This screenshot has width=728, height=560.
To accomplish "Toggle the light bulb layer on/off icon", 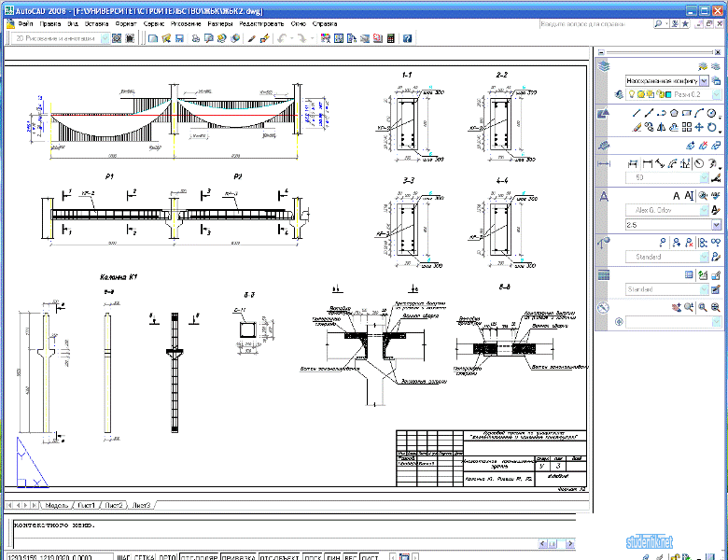I will [x=632, y=94].
